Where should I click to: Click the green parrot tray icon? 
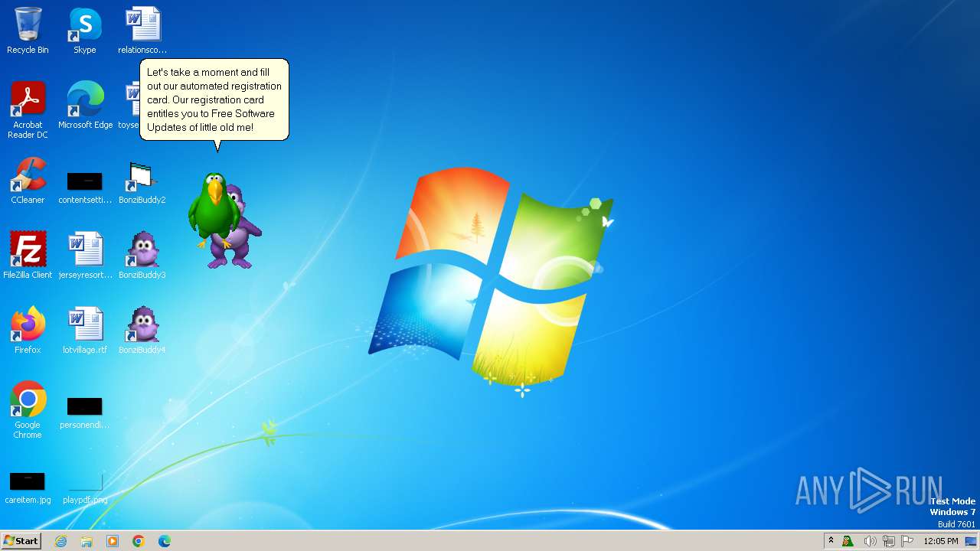pos(848,541)
